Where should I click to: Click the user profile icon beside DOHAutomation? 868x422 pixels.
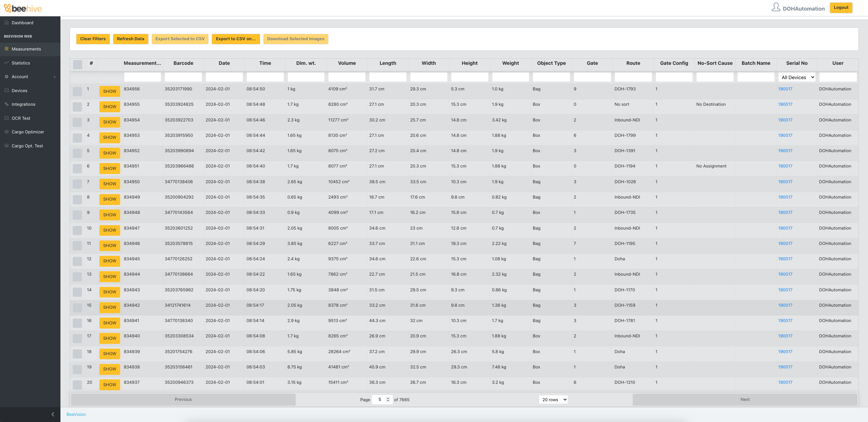pyautogui.click(x=776, y=7)
